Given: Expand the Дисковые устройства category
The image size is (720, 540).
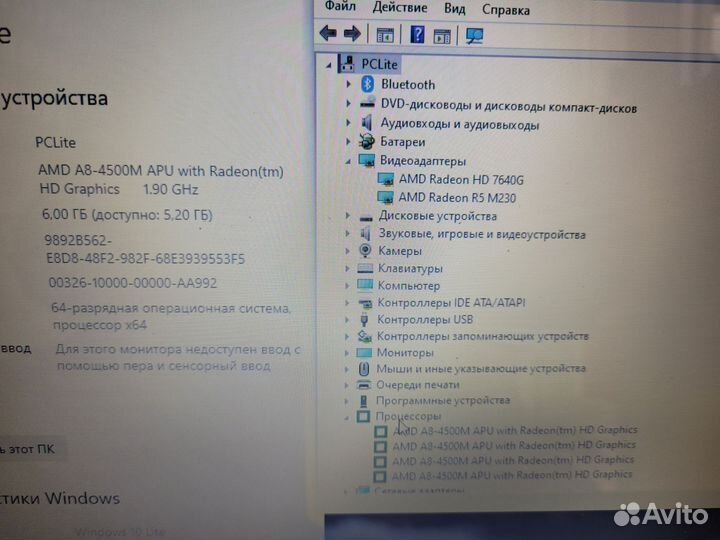Looking at the screenshot, I should [x=348, y=215].
